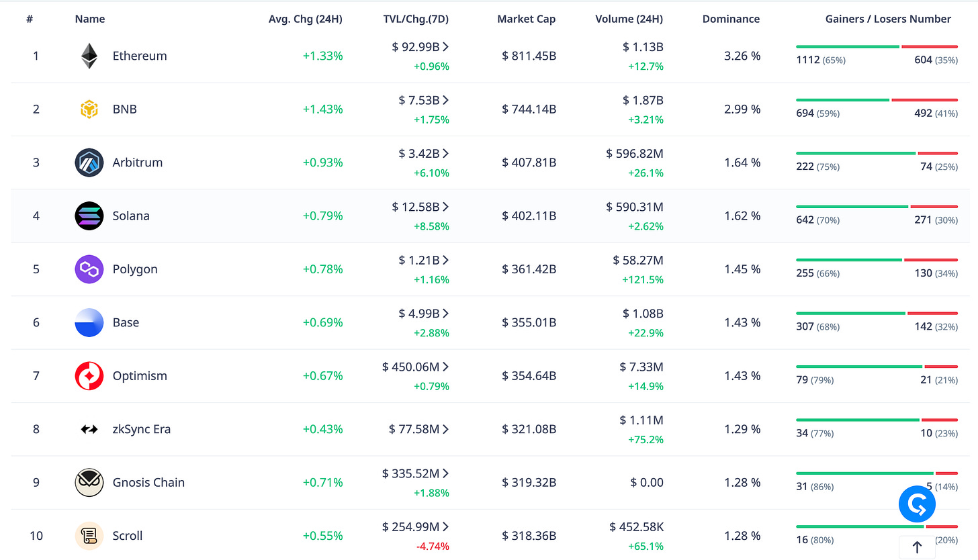Open the Solana chain link

pyautogui.click(x=131, y=216)
